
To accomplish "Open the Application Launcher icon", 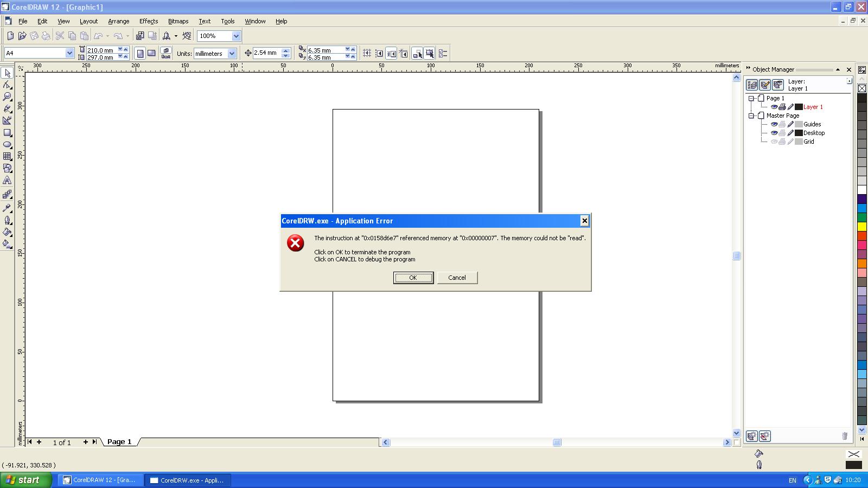I will [167, 36].
